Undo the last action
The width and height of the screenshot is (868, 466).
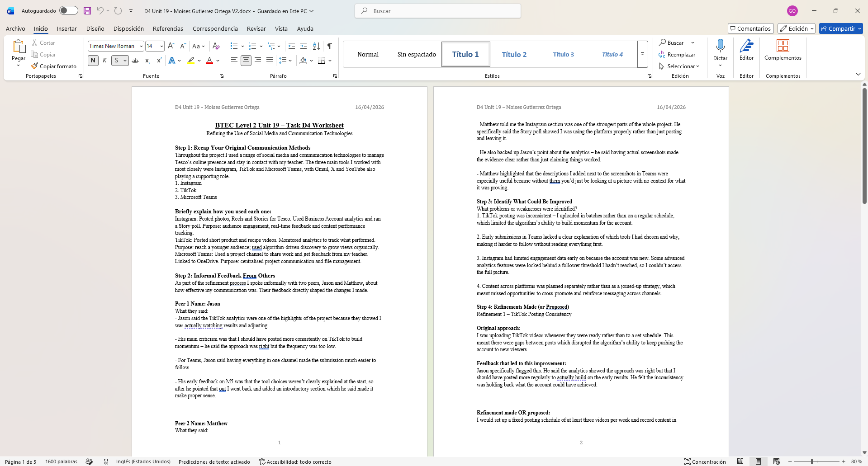coord(100,11)
